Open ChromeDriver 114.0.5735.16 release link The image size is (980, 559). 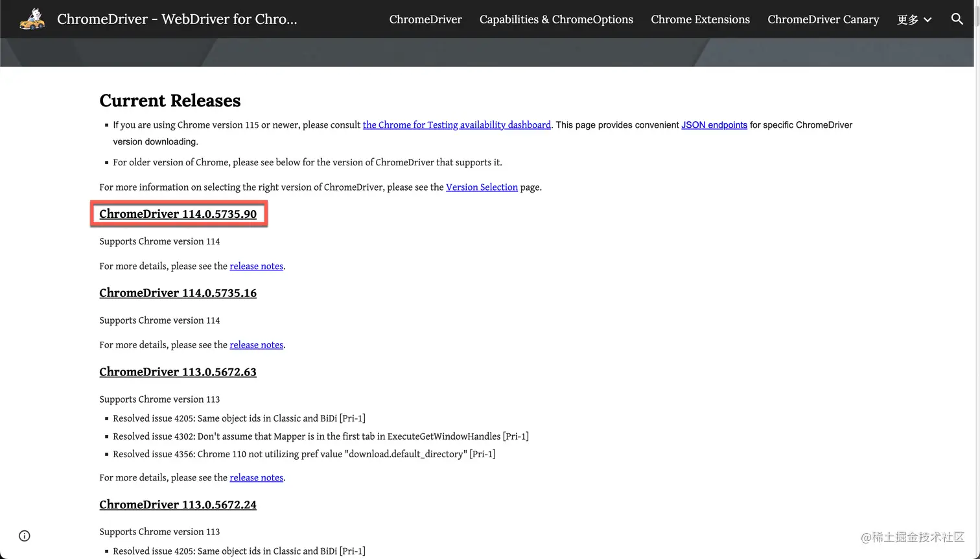(178, 293)
